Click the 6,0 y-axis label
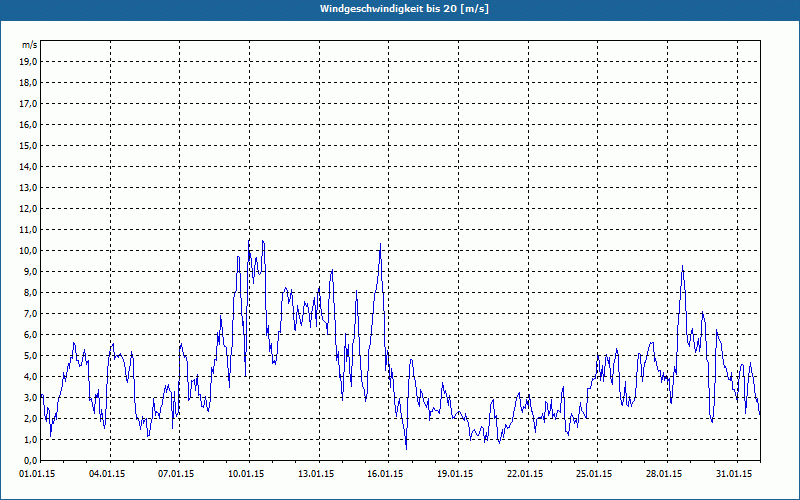 [30, 335]
